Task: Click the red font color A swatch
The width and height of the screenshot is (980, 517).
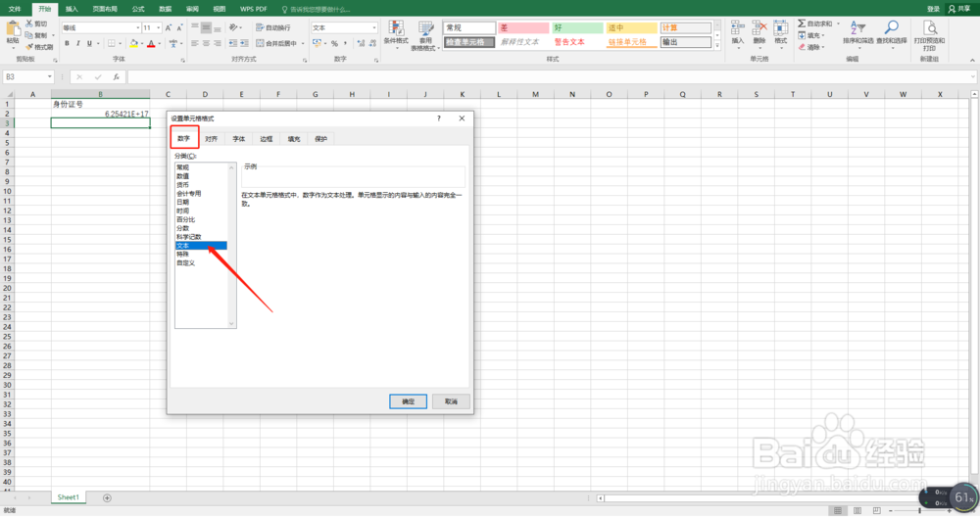Action: 151,43
